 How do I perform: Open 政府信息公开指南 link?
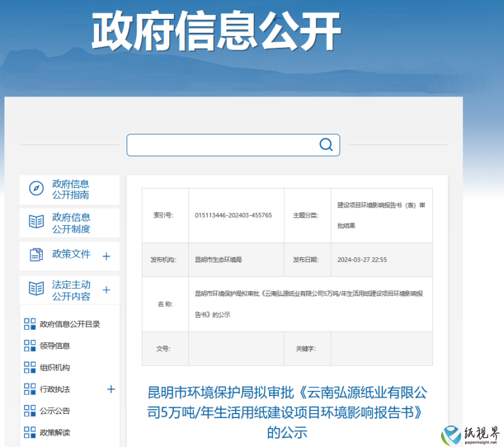coord(71,189)
